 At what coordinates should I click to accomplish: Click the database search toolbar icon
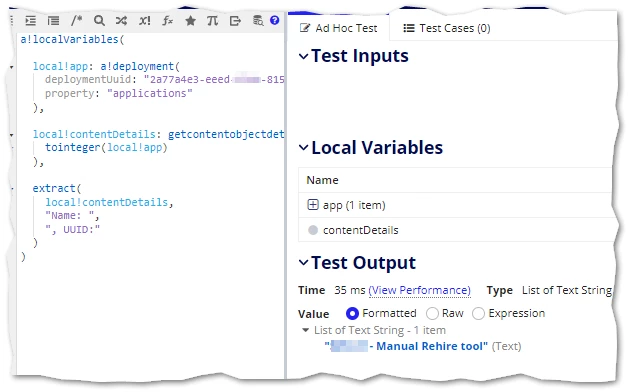coord(258,20)
